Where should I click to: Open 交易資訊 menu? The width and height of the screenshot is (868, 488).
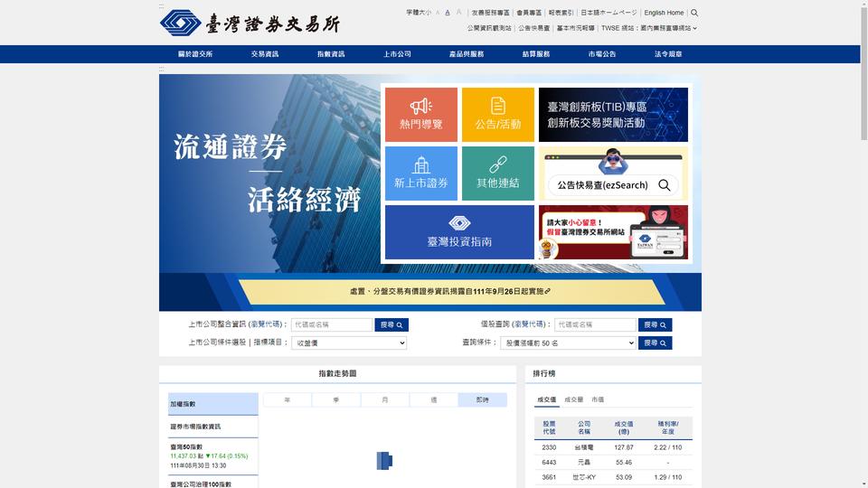point(265,54)
